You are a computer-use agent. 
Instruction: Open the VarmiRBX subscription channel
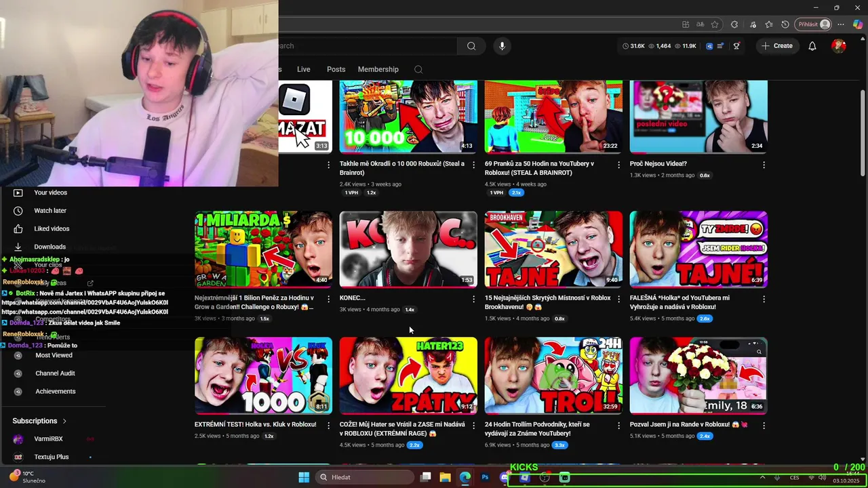[47, 439]
